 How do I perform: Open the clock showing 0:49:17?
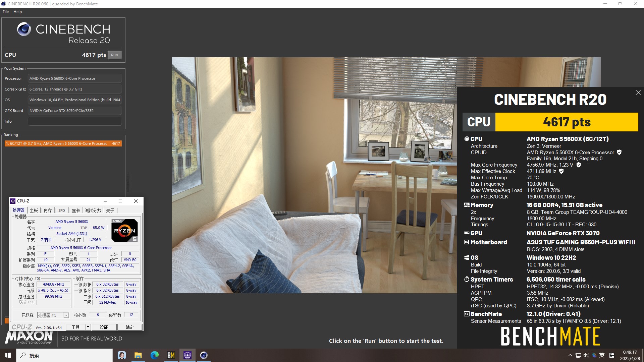point(630,355)
